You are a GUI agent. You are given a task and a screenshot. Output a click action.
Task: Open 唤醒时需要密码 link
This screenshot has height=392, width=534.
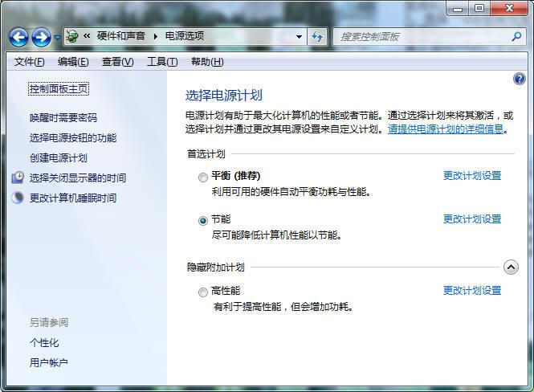63,118
